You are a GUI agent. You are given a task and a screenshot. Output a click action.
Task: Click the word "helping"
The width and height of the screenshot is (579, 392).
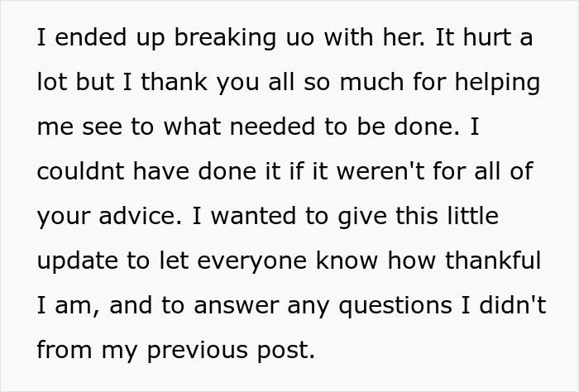tap(497, 83)
